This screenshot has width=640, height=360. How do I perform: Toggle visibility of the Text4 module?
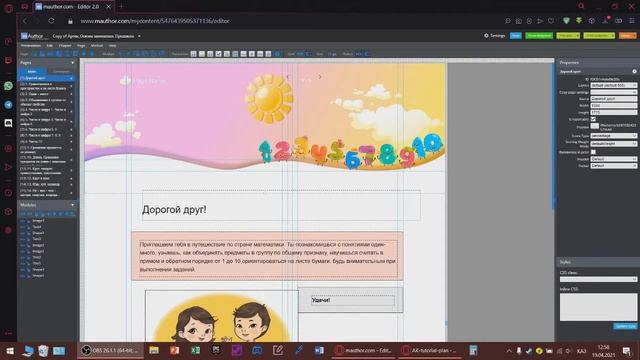click(x=22, y=227)
